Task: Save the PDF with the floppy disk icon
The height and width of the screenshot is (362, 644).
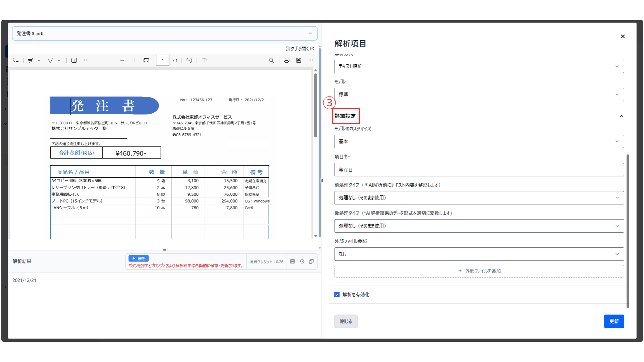Action: [x=299, y=60]
